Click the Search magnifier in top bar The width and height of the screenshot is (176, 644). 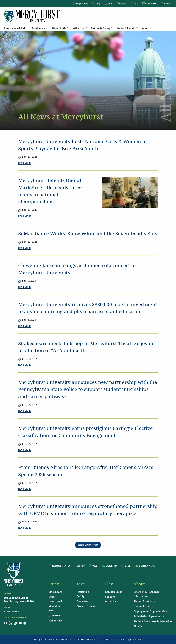(162, 4)
